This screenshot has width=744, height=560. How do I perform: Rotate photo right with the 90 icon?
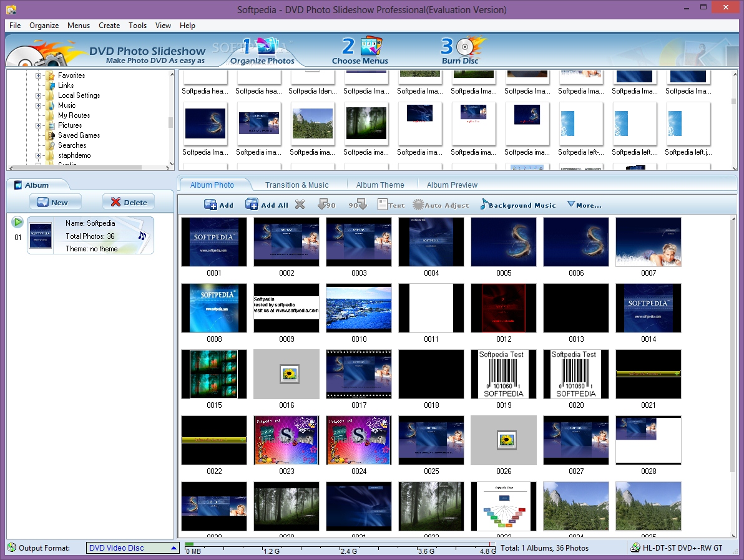[358, 205]
